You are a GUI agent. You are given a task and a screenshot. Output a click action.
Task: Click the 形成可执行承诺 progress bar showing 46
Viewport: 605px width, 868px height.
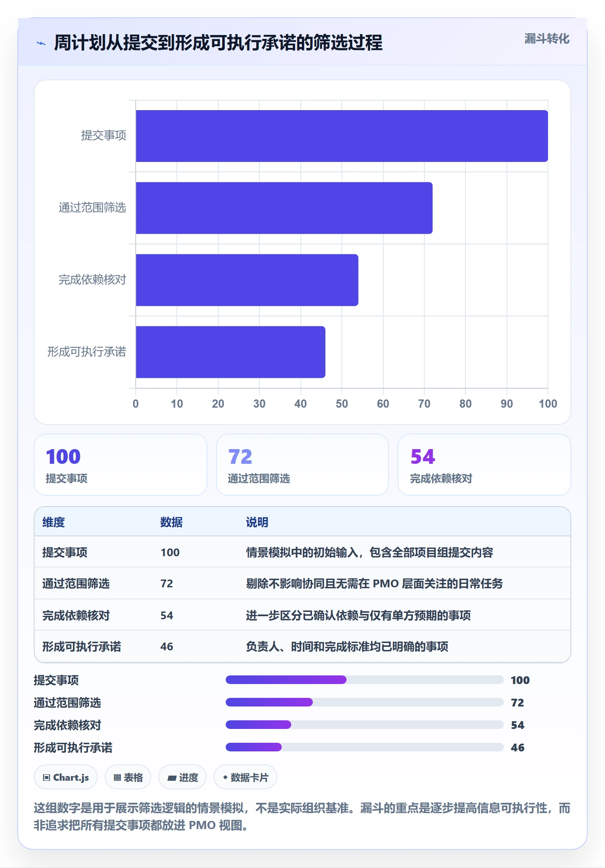tap(364, 747)
